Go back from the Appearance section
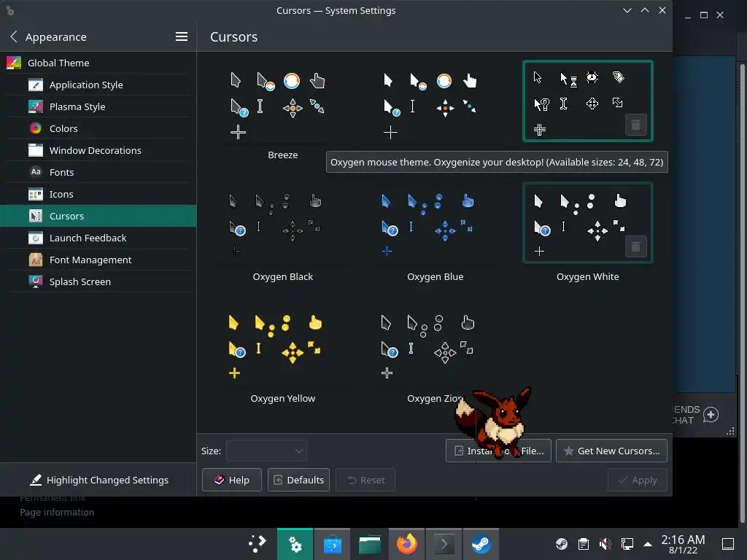This screenshot has width=747, height=560. pos(14,36)
